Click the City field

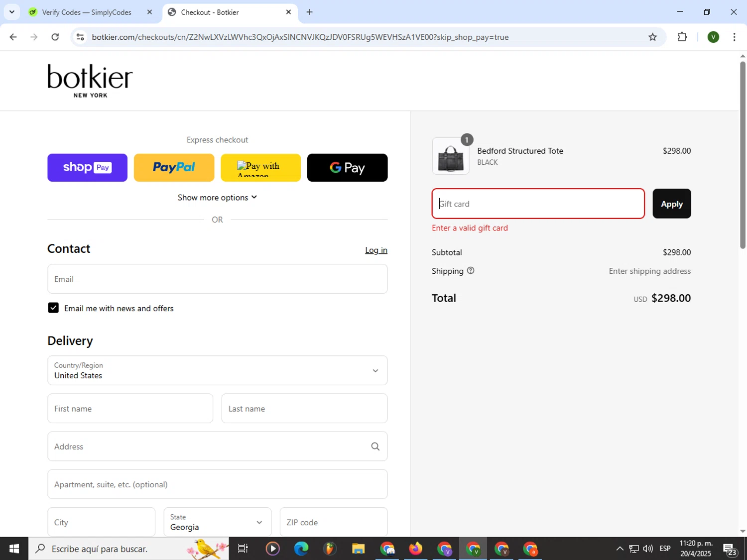101,522
